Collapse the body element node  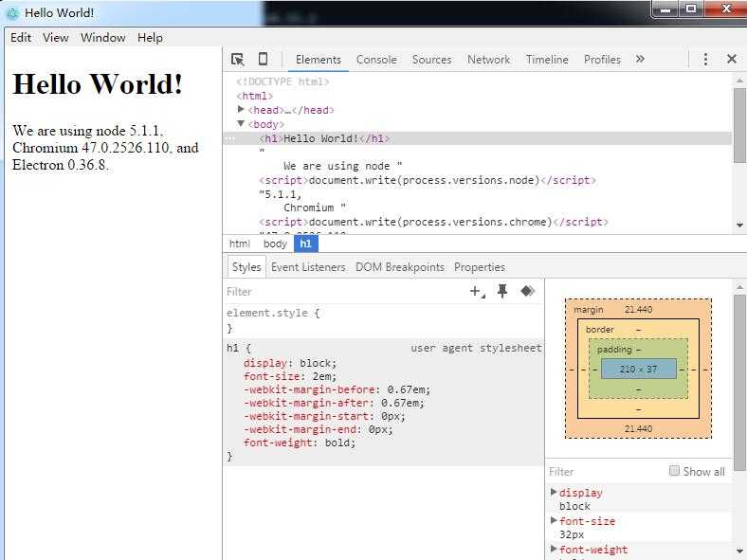[241, 124]
